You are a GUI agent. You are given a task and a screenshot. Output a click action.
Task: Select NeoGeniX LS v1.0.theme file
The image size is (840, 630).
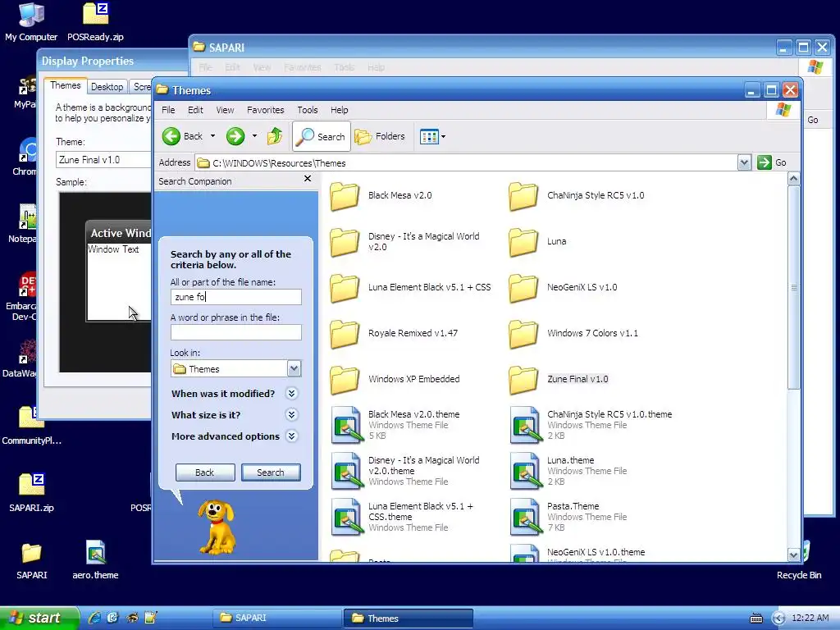click(578, 554)
